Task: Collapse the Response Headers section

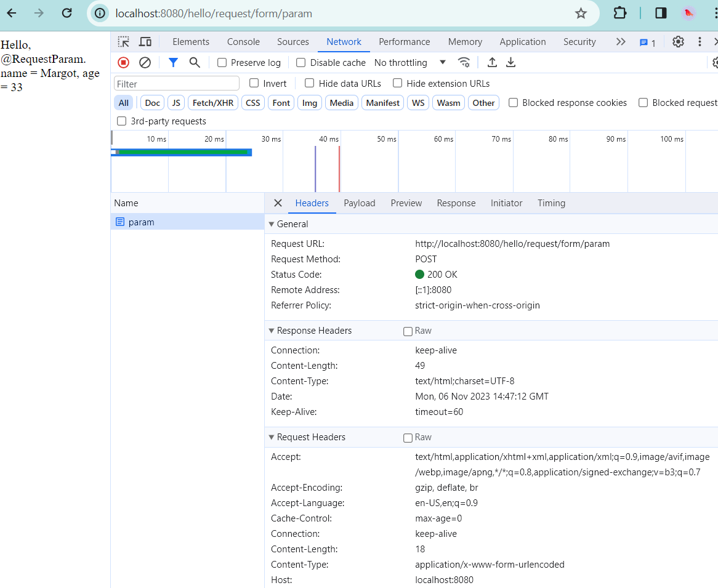Action: (x=272, y=331)
